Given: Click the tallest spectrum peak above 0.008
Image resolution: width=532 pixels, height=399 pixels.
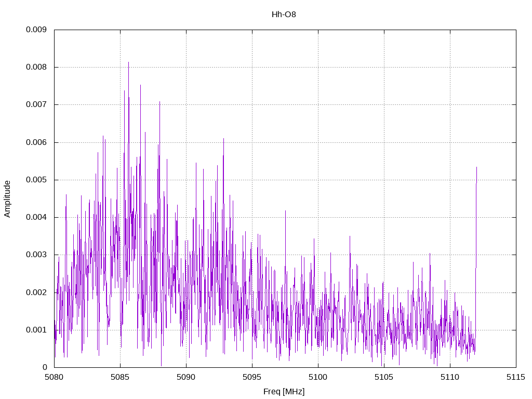Looking at the screenshot, I should [129, 63].
